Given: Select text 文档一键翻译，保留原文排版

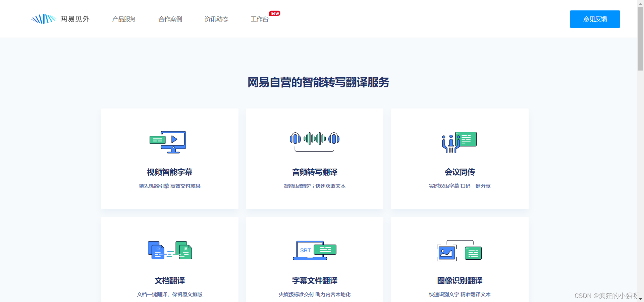Looking at the screenshot, I should 170,294.
